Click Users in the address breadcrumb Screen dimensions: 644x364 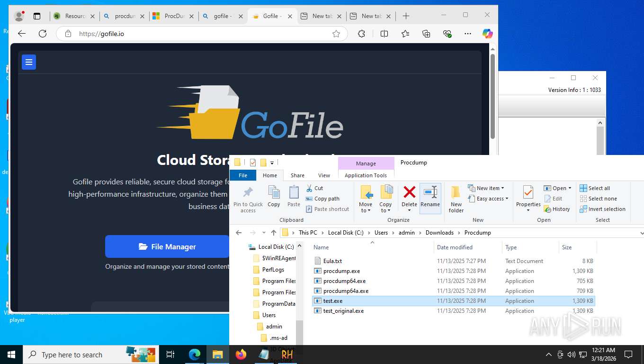coord(381,233)
